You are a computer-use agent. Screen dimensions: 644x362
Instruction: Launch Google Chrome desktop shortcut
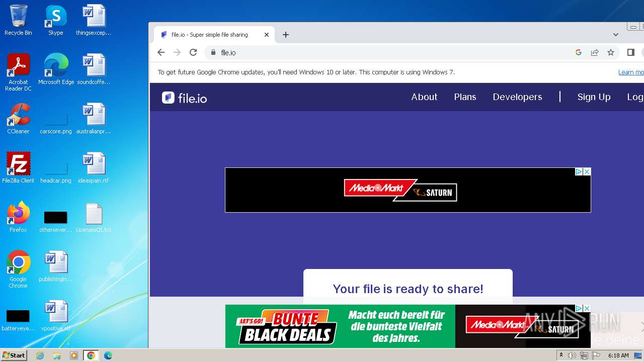[x=18, y=269]
